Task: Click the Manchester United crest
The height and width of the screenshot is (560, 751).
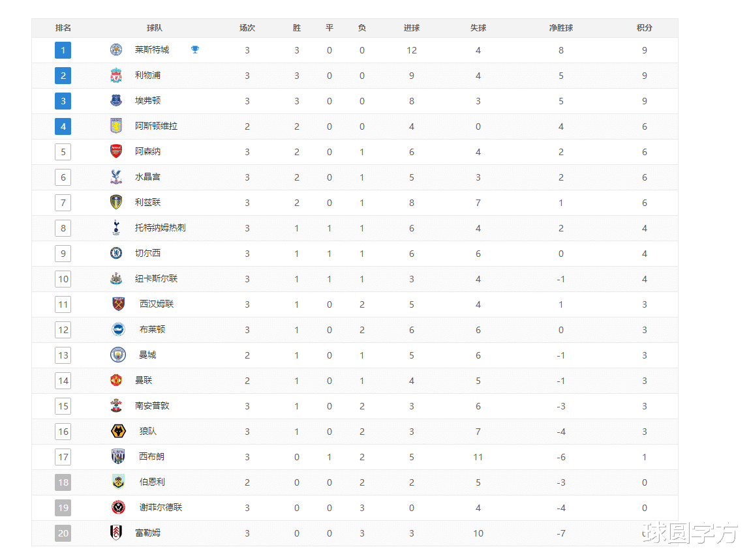Action: pyautogui.click(x=116, y=381)
